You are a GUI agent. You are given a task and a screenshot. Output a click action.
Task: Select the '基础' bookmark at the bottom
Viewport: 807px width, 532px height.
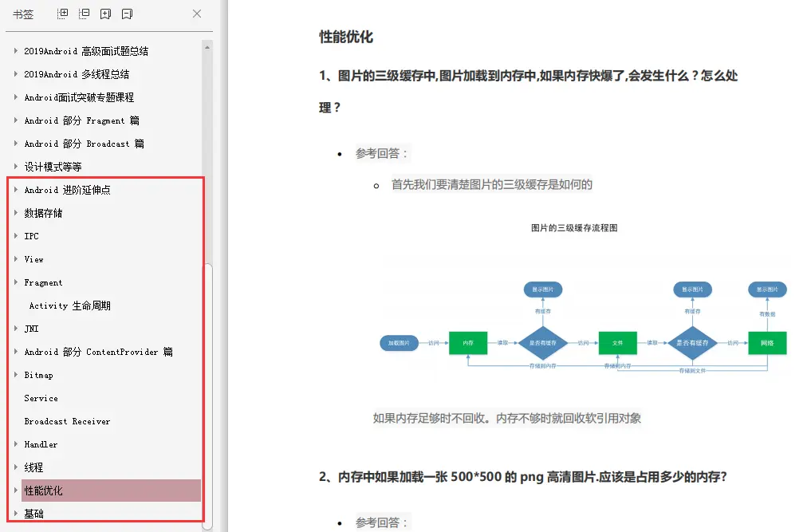pyautogui.click(x=34, y=514)
